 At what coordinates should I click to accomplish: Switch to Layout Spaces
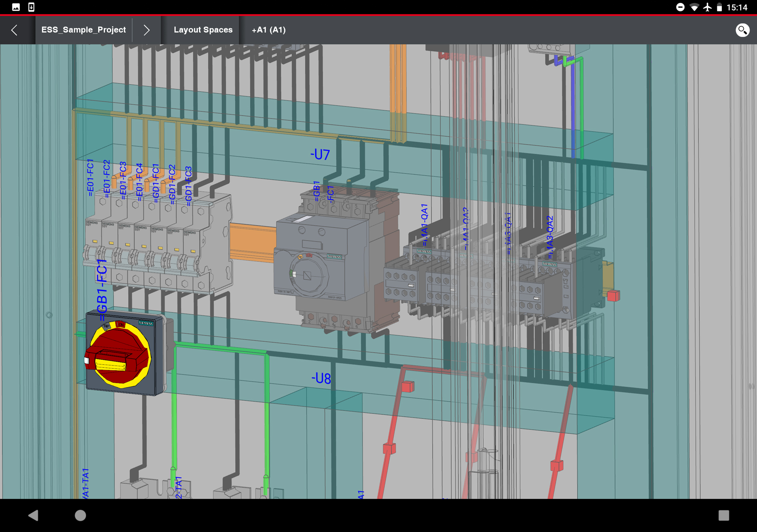pyautogui.click(x=203, y=30)
